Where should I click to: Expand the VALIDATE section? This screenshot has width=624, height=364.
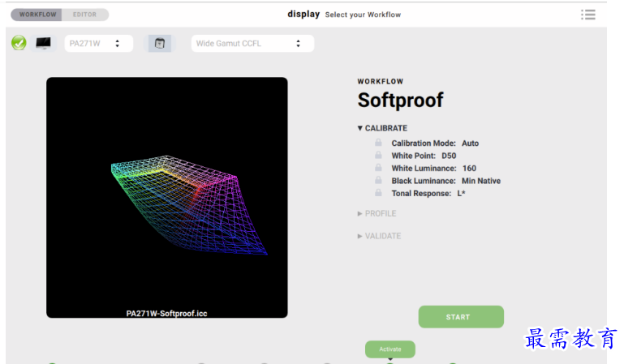click(379, 236)
